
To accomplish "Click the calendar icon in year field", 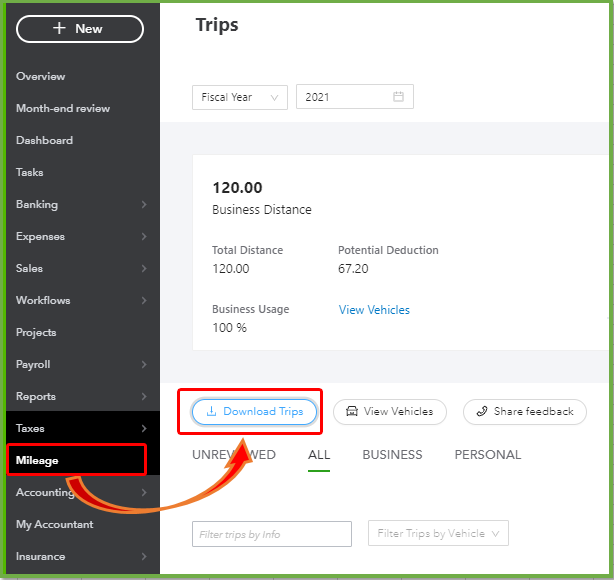I will [398, 97].
